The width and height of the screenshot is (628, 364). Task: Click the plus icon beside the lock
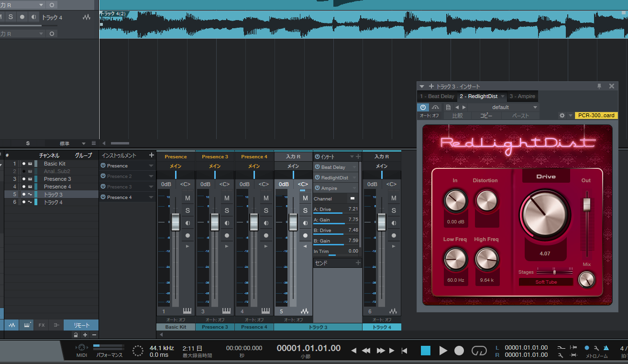coord(85,335)
